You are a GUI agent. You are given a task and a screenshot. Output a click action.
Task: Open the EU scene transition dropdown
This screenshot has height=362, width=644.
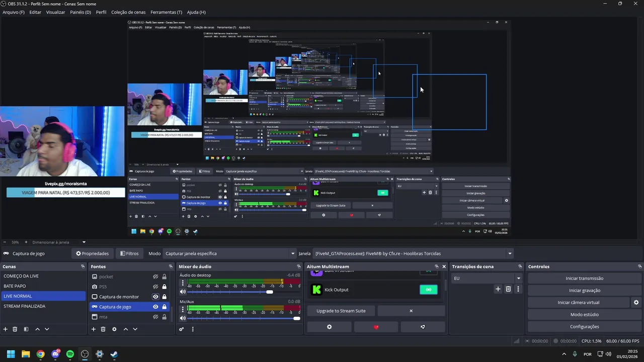tap(487, 278)
